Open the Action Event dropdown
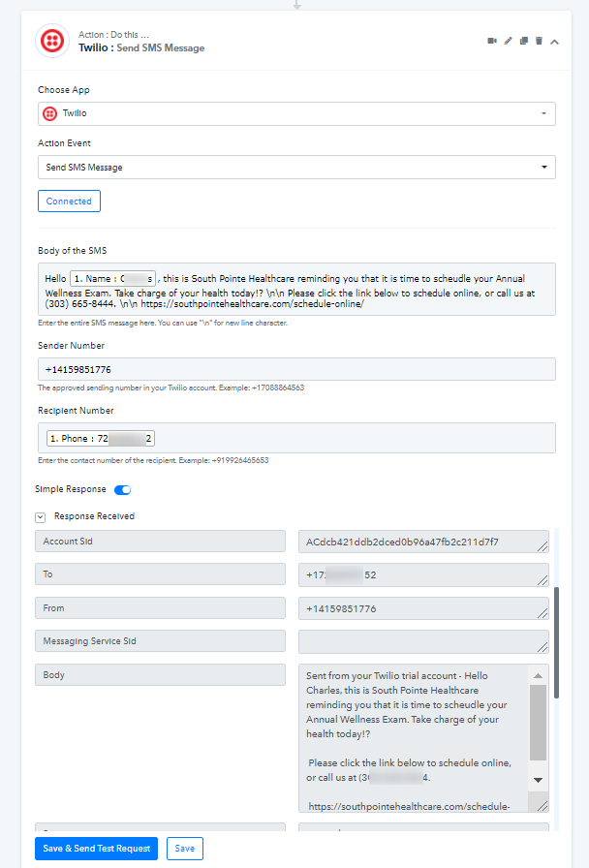 point(296,168)
